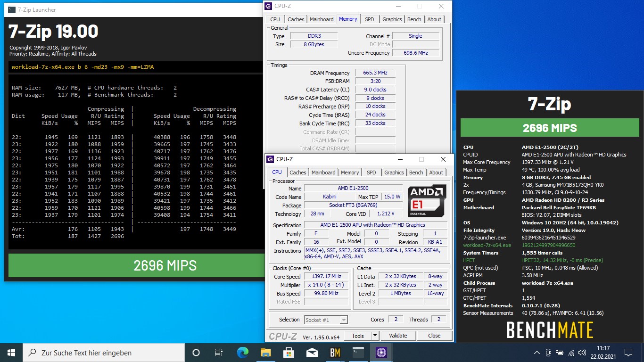Click the Validate button in CPU-Z
Viewport: 644px width, 362px height.
[398, 336]
